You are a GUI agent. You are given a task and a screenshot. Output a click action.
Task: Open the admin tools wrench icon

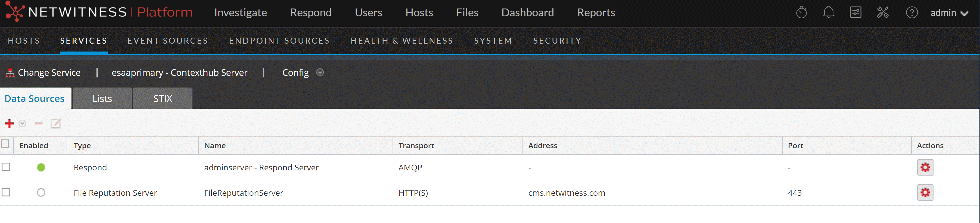tap(883, 13)
